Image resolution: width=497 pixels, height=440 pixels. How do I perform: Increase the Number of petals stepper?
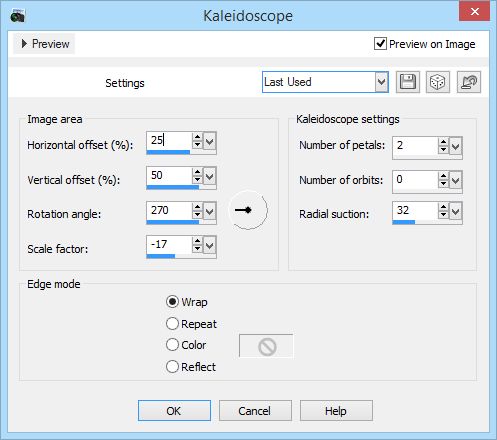pos(443,142)
